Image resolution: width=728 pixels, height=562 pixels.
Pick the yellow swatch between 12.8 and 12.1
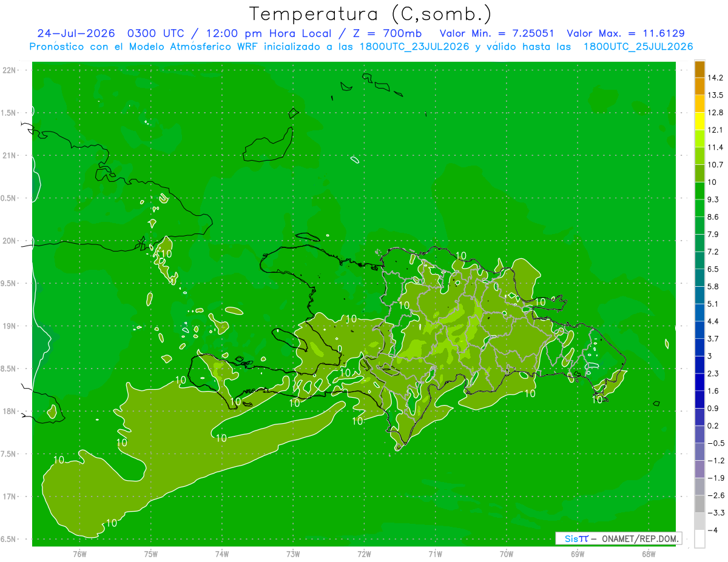tap(699, 121)
